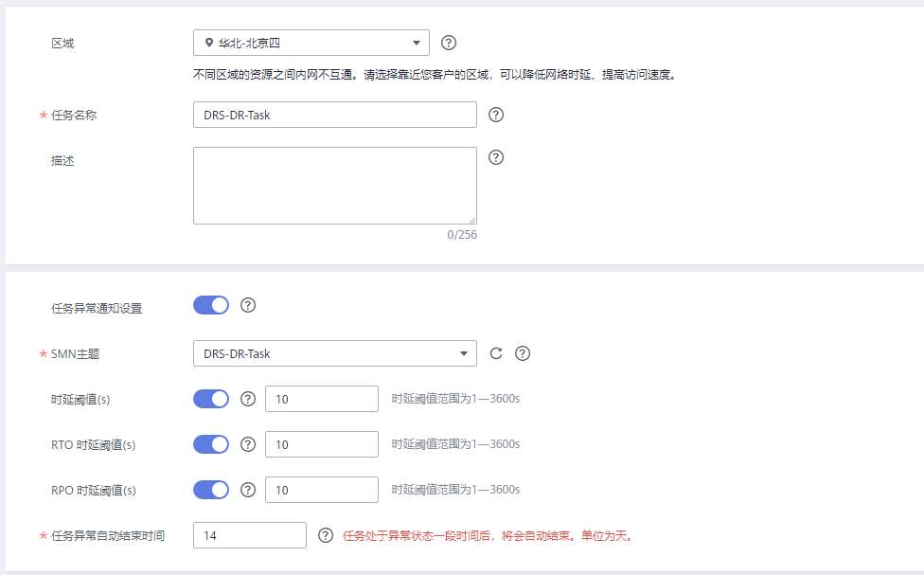Image resolution: width=924 pixels, height=575 pixels.
Task: Click the 任务名称 help icon
Action: (x=496, y=114)
